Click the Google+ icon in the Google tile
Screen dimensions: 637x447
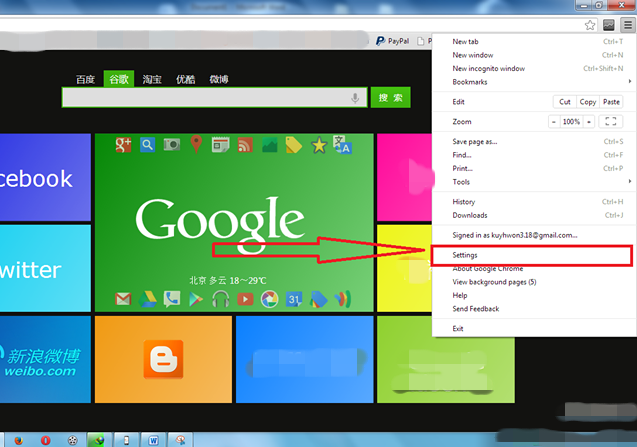(x=123, y=145)
